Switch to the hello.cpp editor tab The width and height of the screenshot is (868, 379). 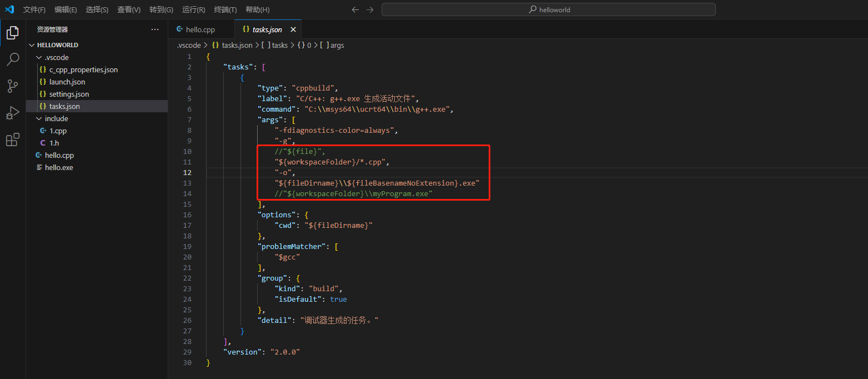pos(200,29)
